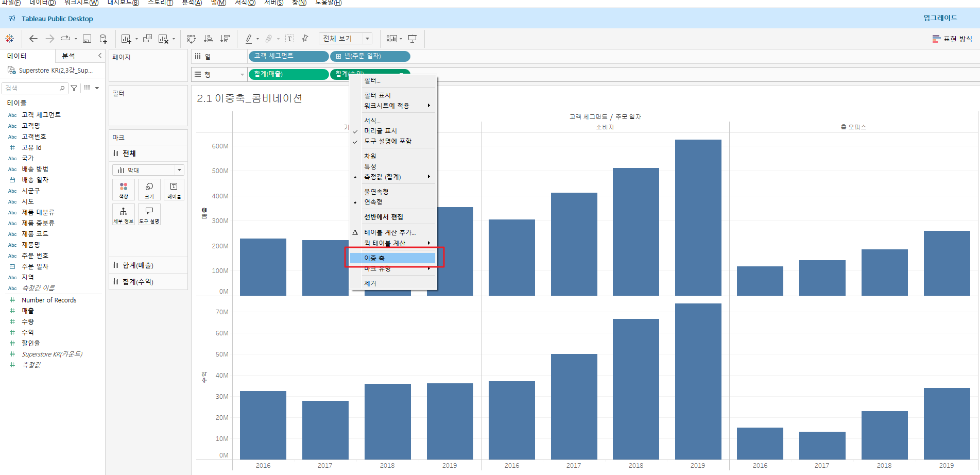This screenshot has width=980, height=475.
Task: Click the swap rows and columns icon
Action: [x=192, y=39]
